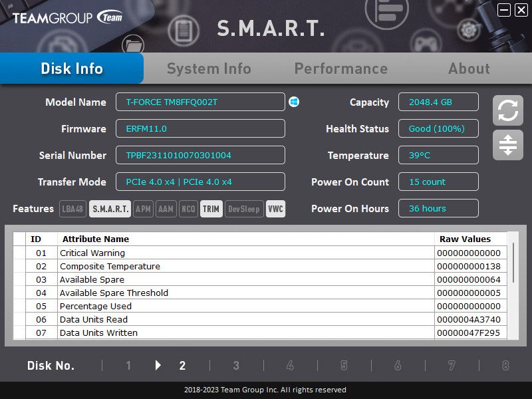Click the refresh disk info icon

507,110
